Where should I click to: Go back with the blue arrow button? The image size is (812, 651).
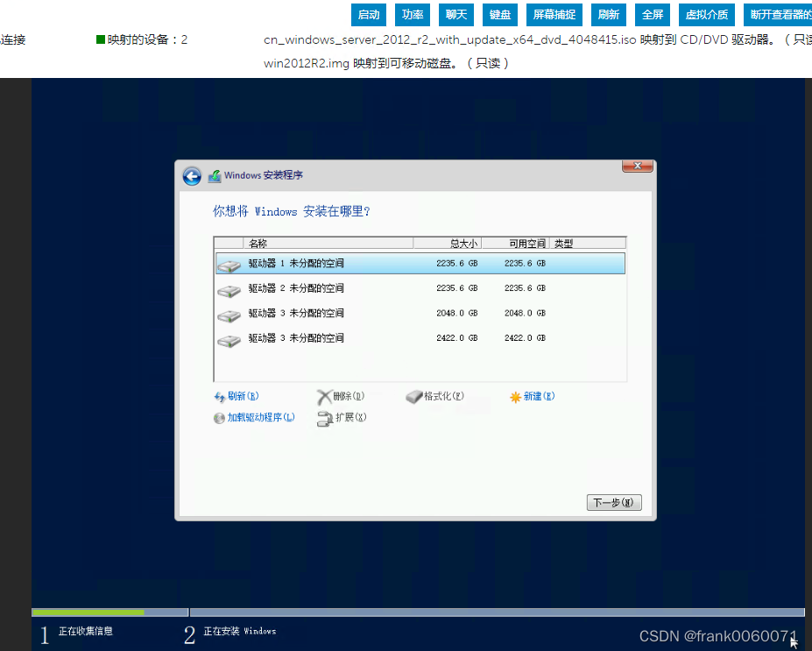[x=192, y=176]
